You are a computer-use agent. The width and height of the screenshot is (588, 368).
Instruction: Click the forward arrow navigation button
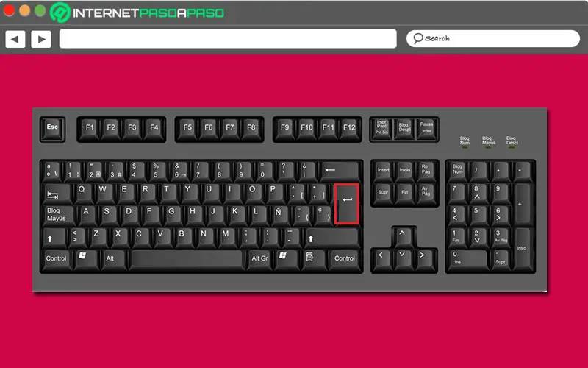(41, 39)
